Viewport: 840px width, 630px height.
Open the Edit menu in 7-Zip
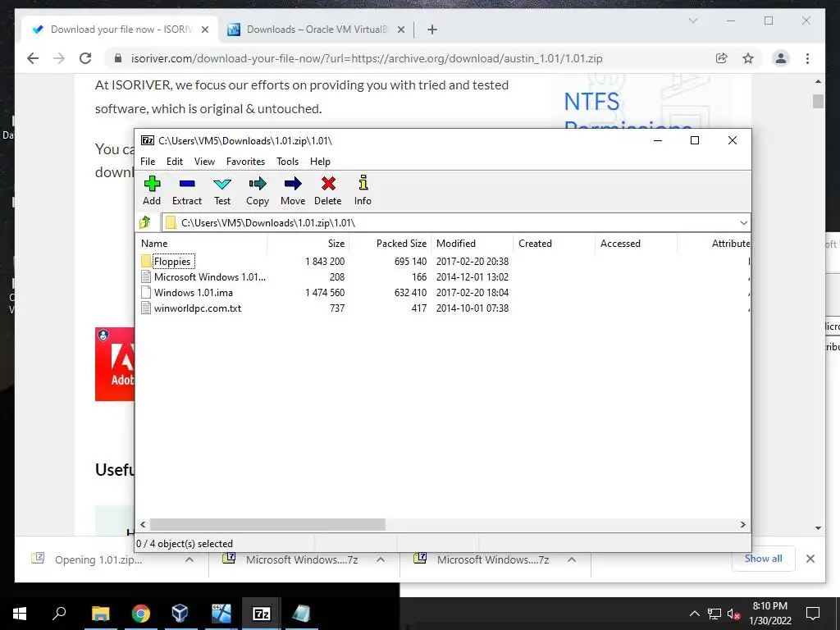point(175,162)
